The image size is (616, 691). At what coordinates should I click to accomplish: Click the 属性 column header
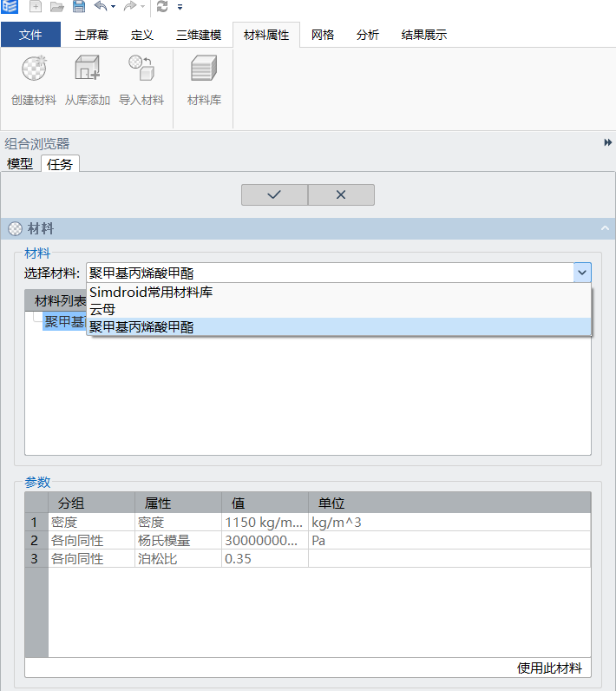tap(178, 503)
